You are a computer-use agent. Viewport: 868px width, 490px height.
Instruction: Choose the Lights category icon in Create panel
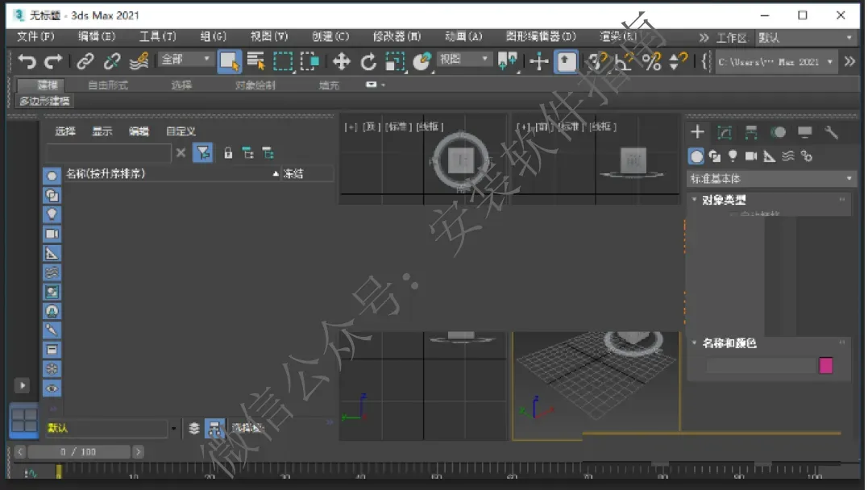[x=733, y=156]
